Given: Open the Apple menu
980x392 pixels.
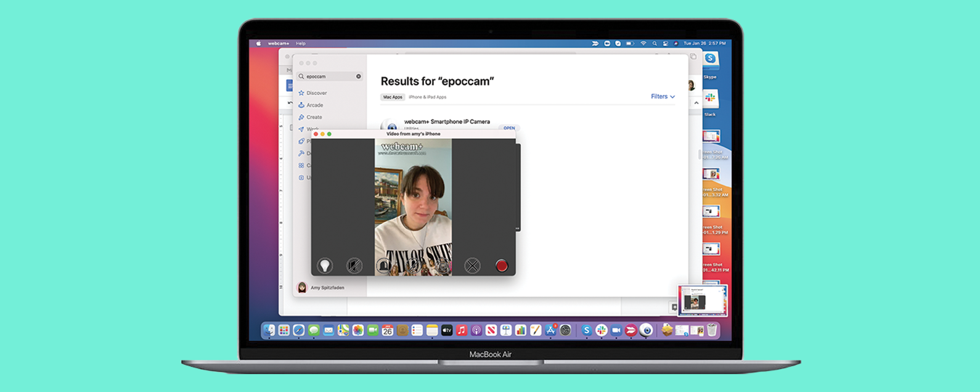Looking at the screenshot, I should (x=258, y=44).
